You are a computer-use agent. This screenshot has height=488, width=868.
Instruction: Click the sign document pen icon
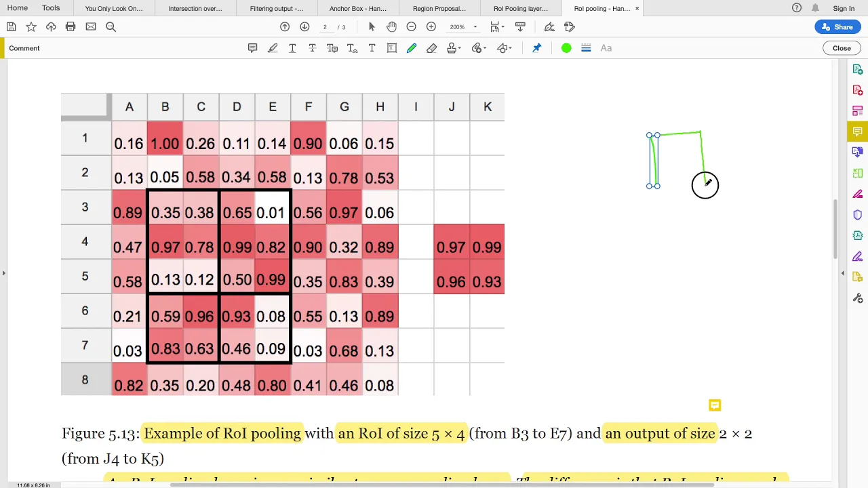(x=549, y=26)
